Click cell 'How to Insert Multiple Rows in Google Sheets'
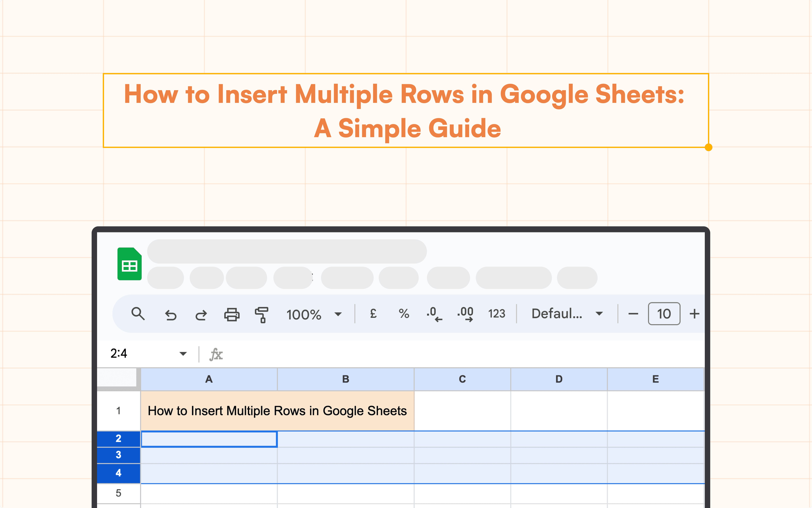812x508 pixels. pos(278,411)
